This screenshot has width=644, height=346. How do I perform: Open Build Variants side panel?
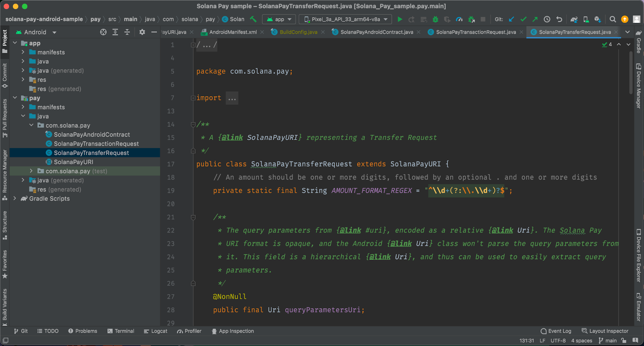[x=5, y=307]
